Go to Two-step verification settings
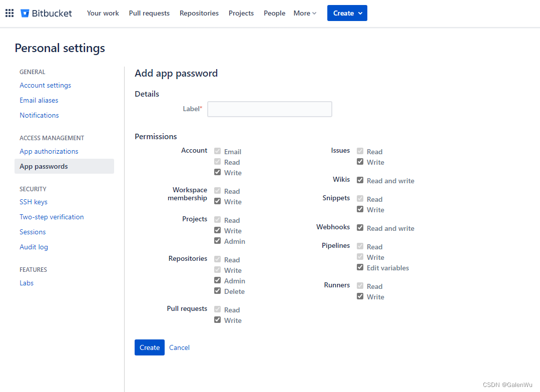The width and height of the screenshot is (540, 392). (52, 217)
